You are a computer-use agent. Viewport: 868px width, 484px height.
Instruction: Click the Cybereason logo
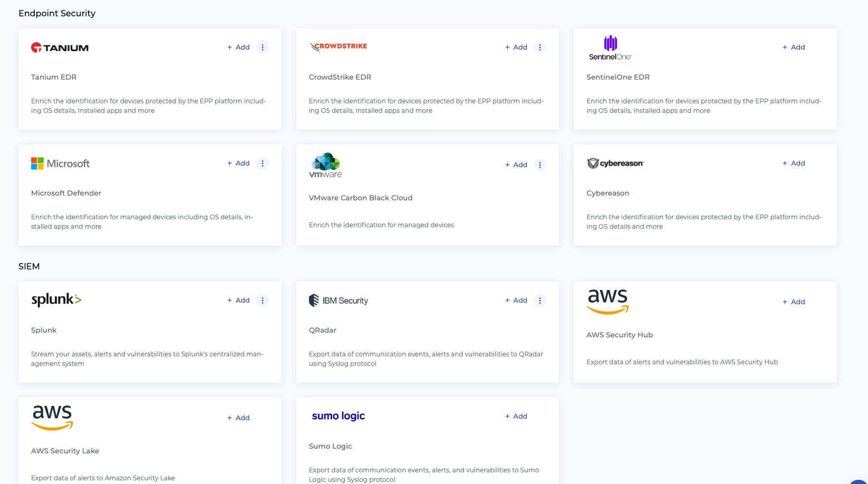[615, 163]
